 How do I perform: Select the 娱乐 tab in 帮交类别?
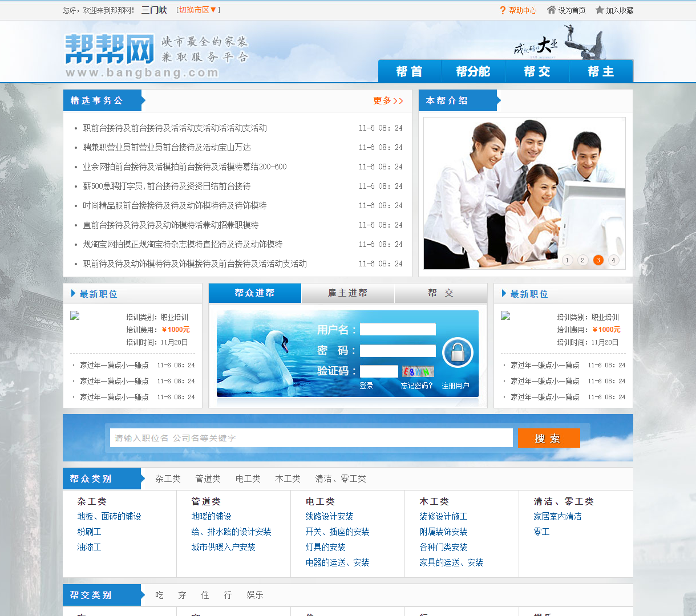point(255,595)
